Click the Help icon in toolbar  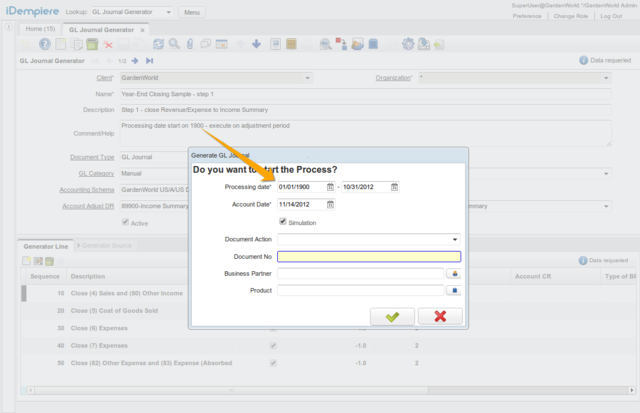(x=44, y=45)
